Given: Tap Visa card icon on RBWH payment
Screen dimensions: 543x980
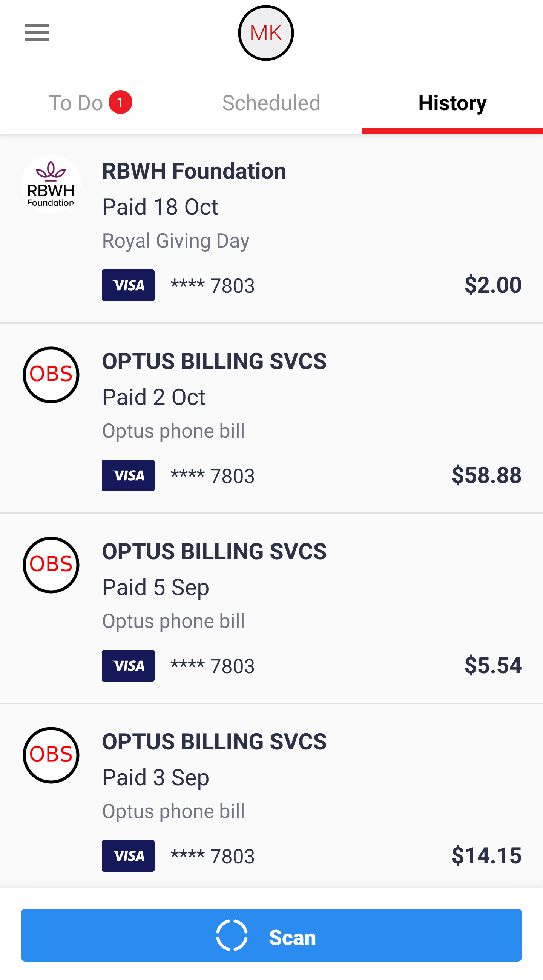Looking at the screenshot, I should click(x=128, y=285).
